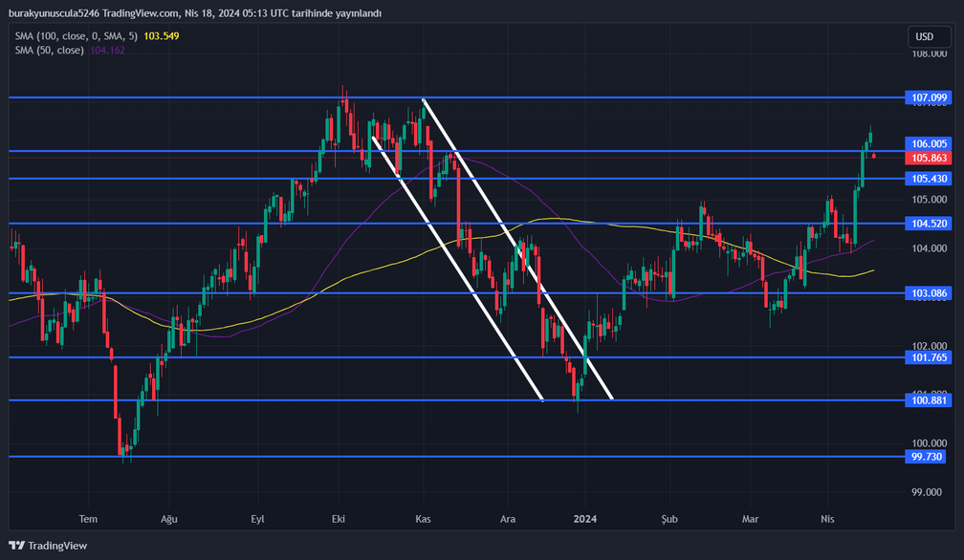Viewport: 964px width, 560px height.
Task: Open the USD currency selector
Action: click(924, 37)
